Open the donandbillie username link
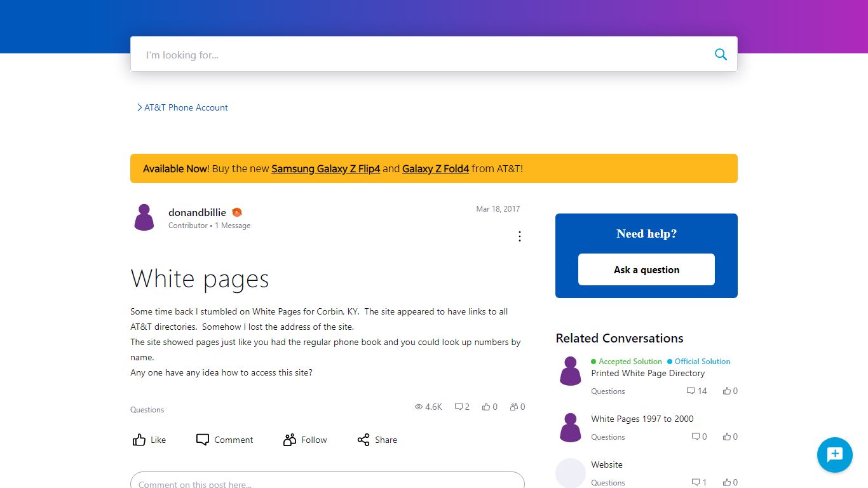Screen dimensions: 868x488 point(197,212)
